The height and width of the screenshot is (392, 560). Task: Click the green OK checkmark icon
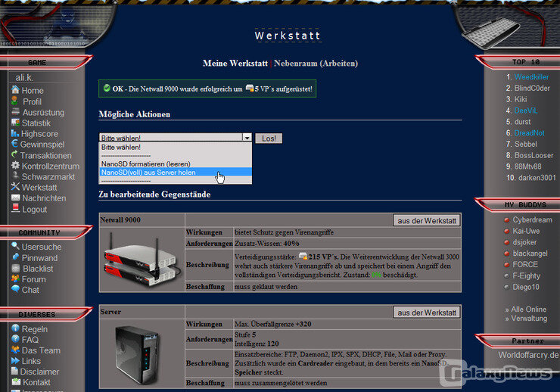[x=107, y=88]
